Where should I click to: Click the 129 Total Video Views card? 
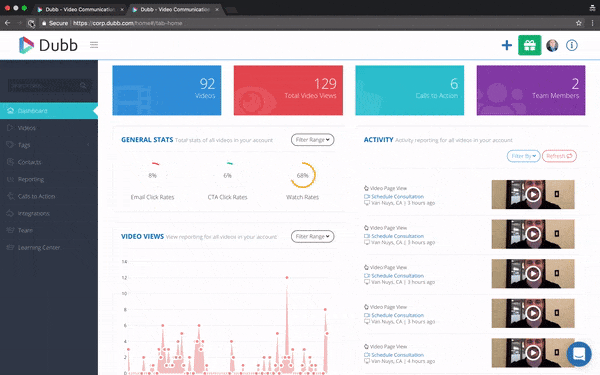288,90
